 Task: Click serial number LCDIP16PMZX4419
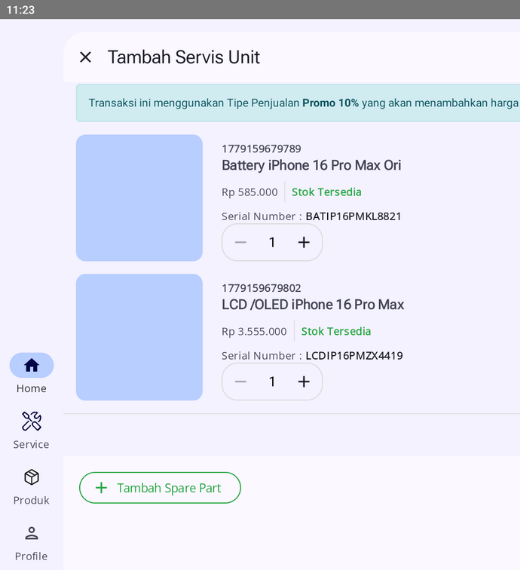[354, 356]
